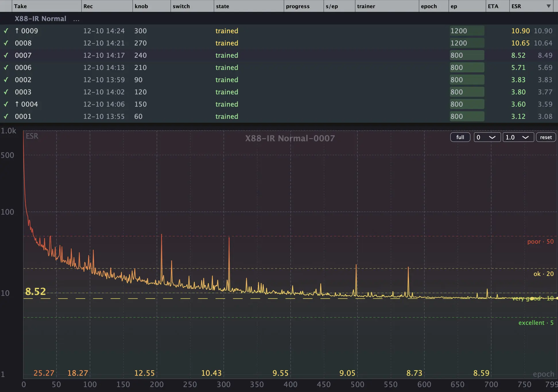Toggle the checkmark for take 0002

[x=6, y=80]
